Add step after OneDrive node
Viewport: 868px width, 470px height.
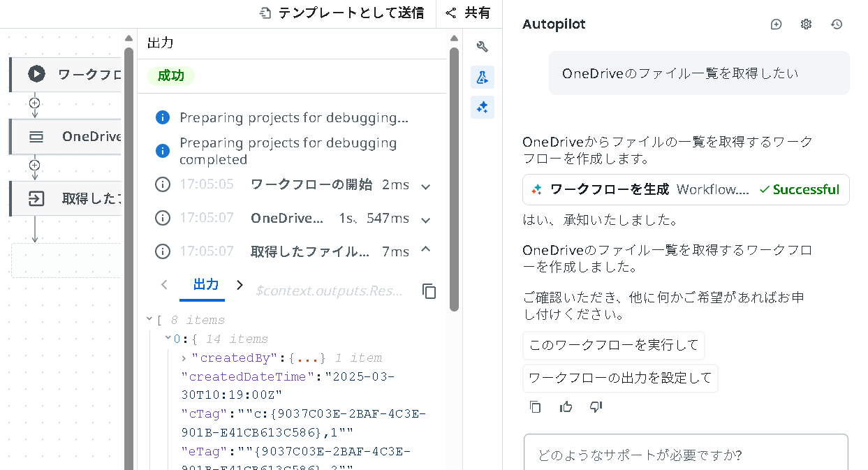pyautogui.click(x=35, y=166)
